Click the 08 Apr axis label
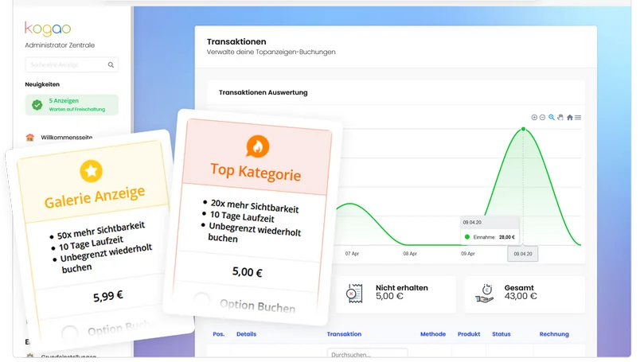The image size is (644, 362). pos(410,254)
